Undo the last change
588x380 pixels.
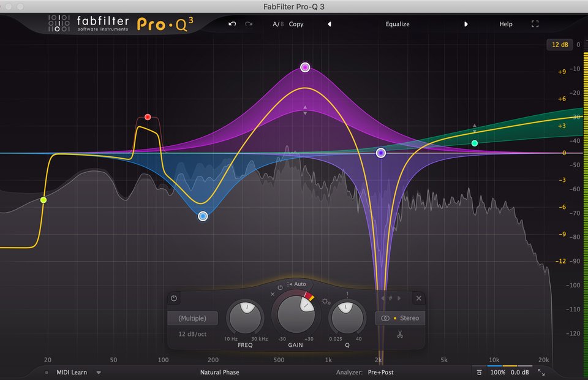[x=232, y=24]
